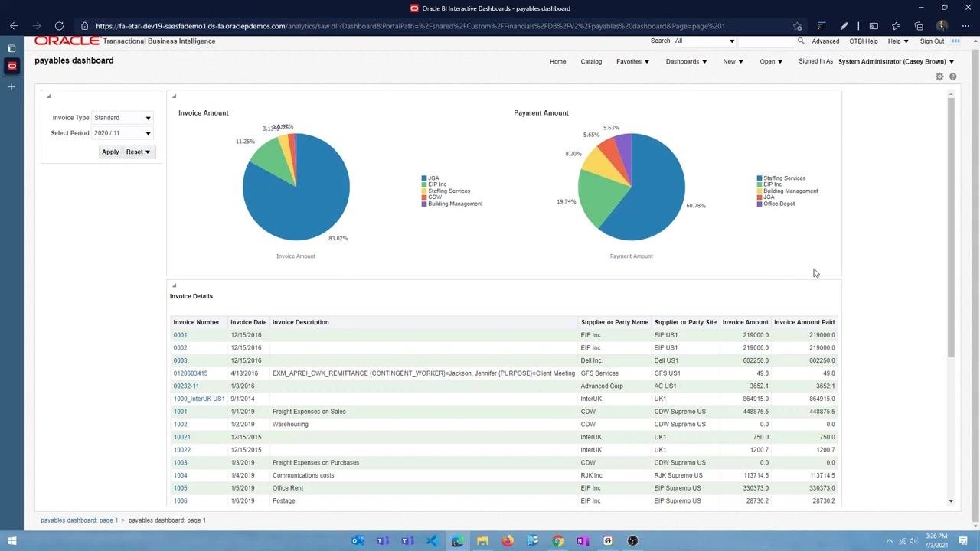The height and width of the screenshot is (551, 980).
Task: Open the browser Collections icon
Action: 919,26
